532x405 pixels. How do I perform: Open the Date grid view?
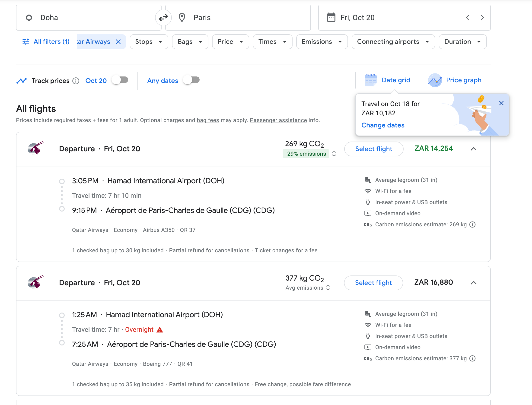coord(387,80)
